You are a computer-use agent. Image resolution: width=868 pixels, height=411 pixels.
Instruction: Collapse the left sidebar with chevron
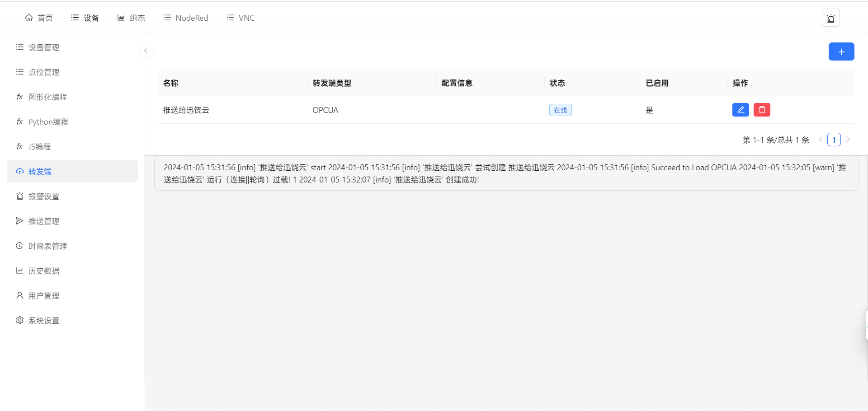[145, 51]
